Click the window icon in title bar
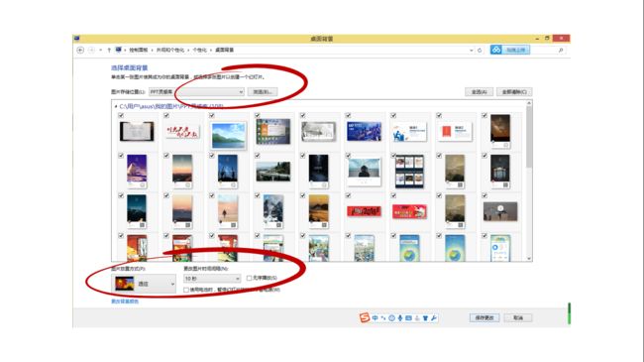644x362 pixels. point(77,39)
